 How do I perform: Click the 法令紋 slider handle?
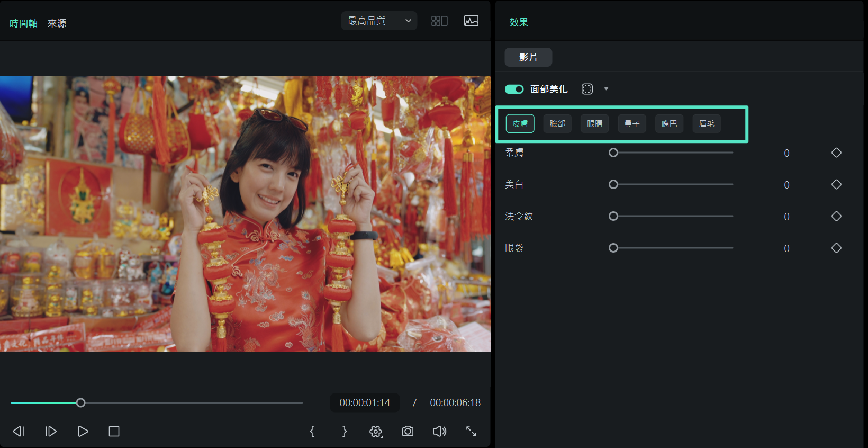(613, 216)
